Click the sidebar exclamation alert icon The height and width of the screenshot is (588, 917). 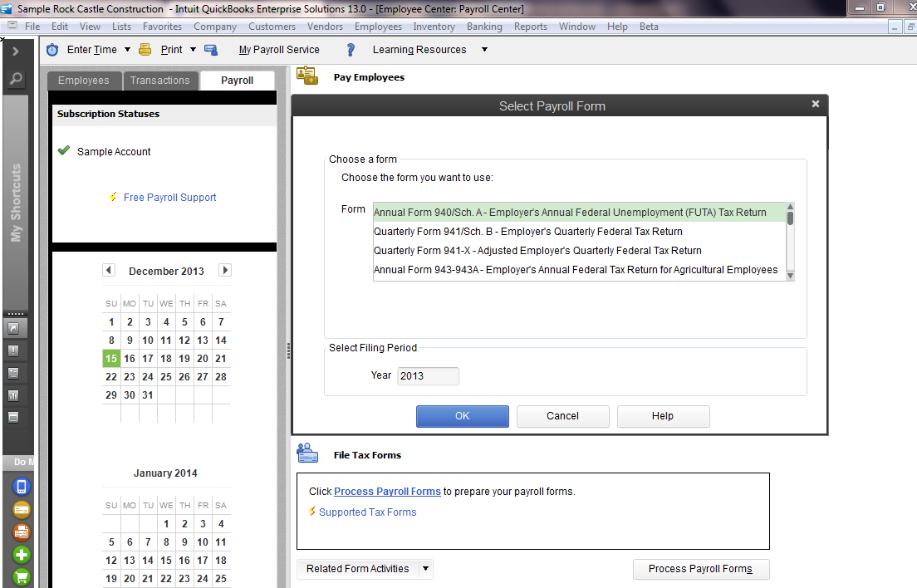[13, 350]
